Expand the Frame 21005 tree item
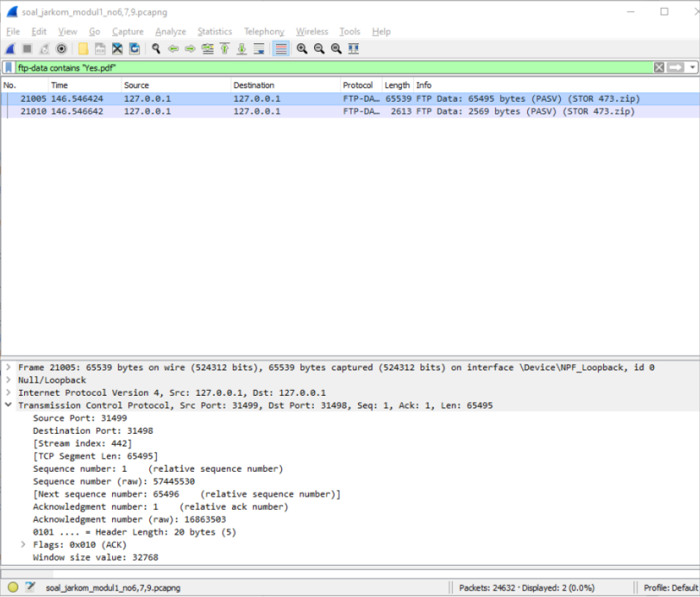700x597 pixels. pyautogui.click(x=7, y=367)
